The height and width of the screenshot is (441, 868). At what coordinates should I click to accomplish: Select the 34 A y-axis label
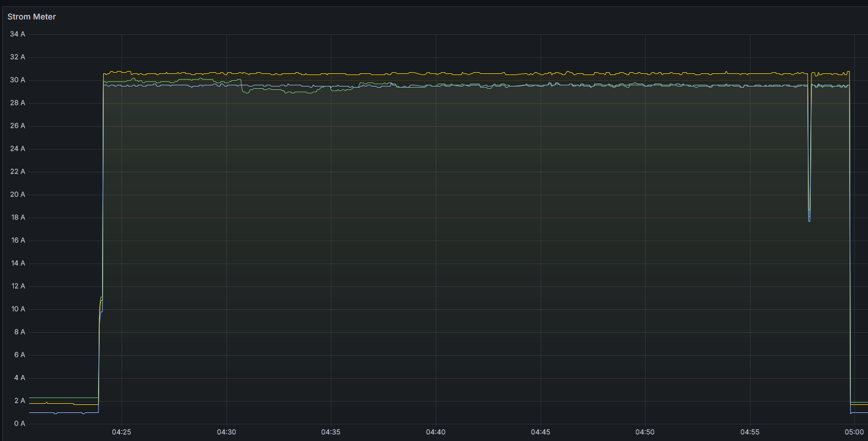(x=18, y=34)
